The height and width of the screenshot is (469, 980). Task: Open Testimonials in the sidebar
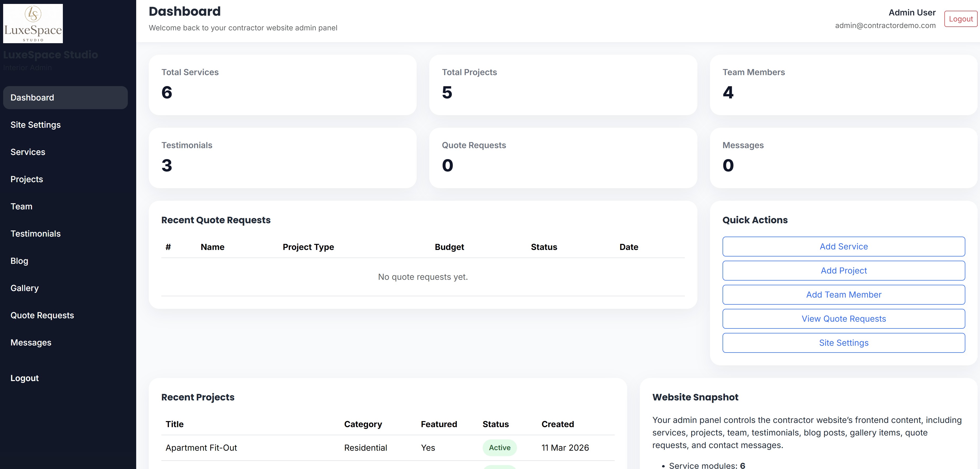pyautogui.click(x=65, y=234)
